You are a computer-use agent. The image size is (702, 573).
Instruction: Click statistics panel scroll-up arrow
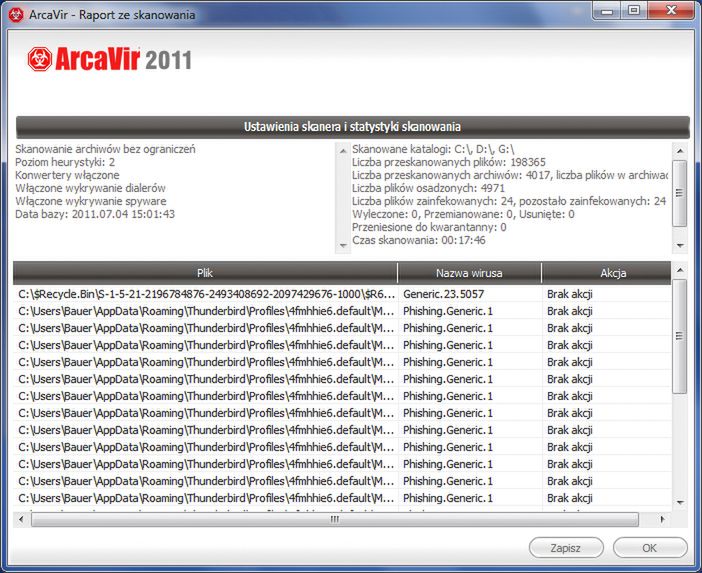point(680,150)
